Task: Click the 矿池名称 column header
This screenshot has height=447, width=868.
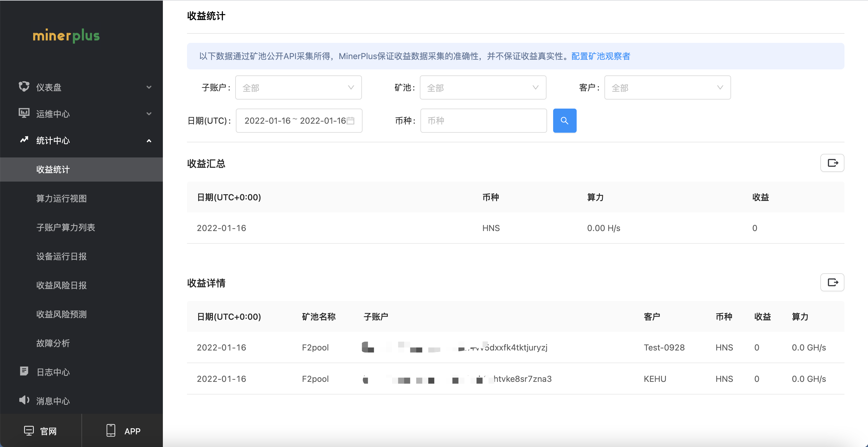Action: (318, 317)
